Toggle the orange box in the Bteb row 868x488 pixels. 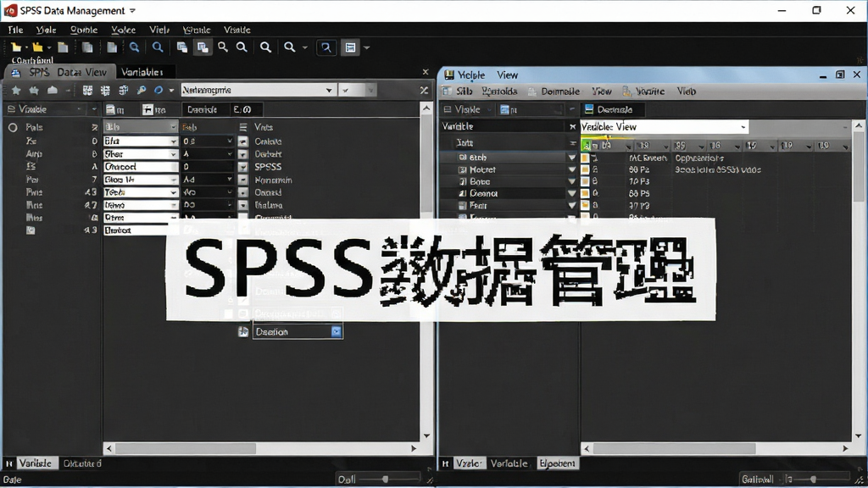[585, 158]
